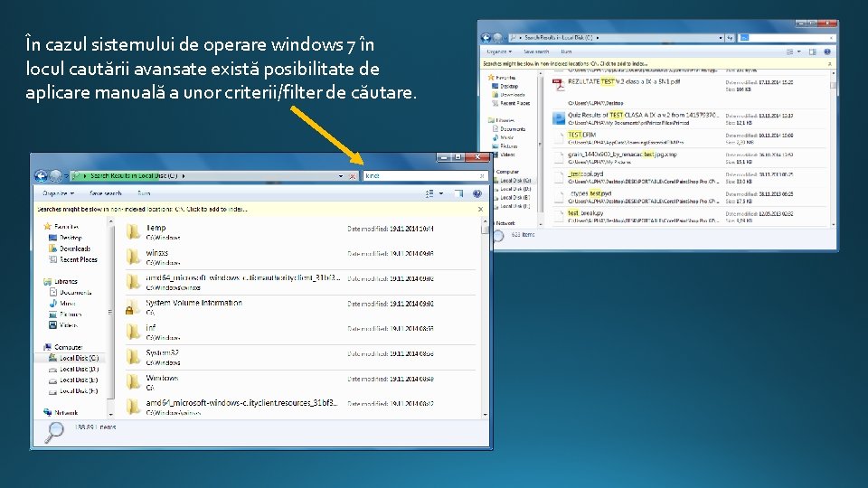Toggle preview pane in front Explorer window

[459, 193]
